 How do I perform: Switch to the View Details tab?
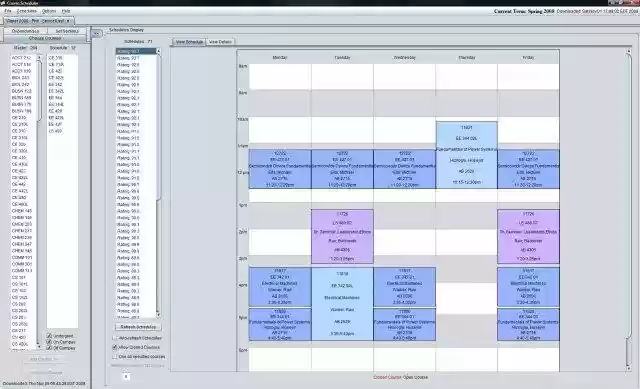[x=220, y=42]
